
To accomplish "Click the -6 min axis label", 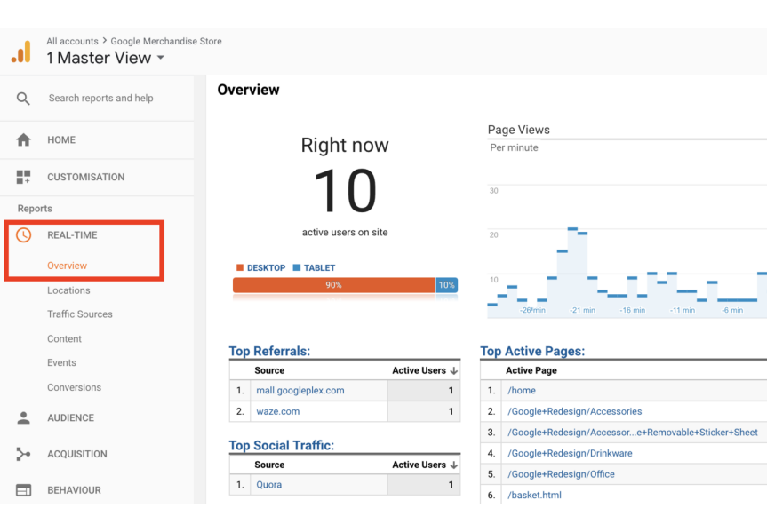I will (732, 311).
